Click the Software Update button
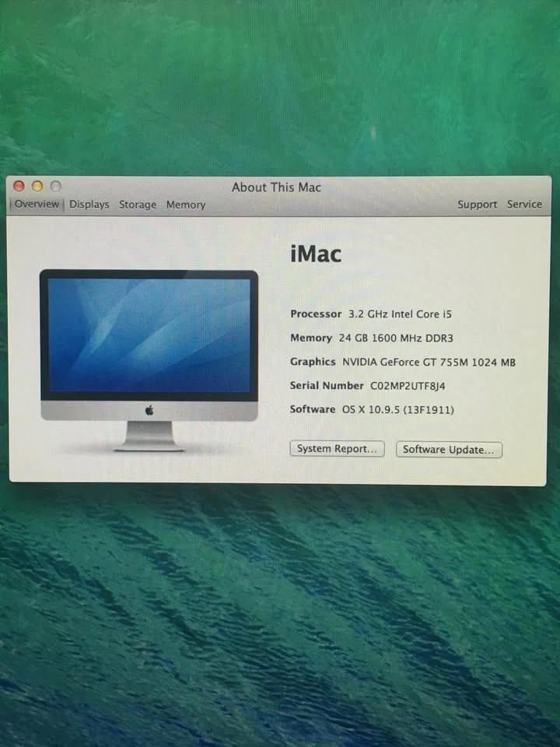 point(449,450)
